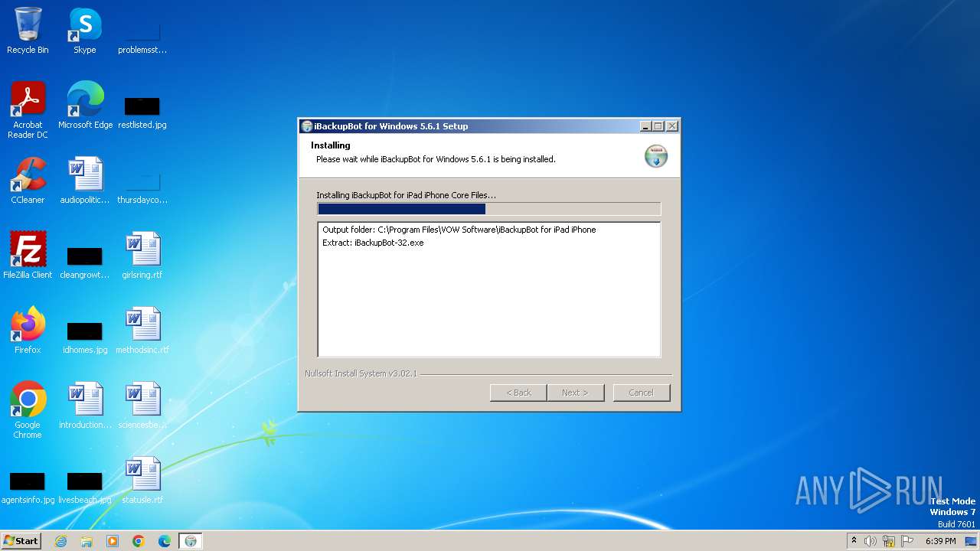Select statusle.rtf document icon

pyautogui.click(x=142, y=481)
